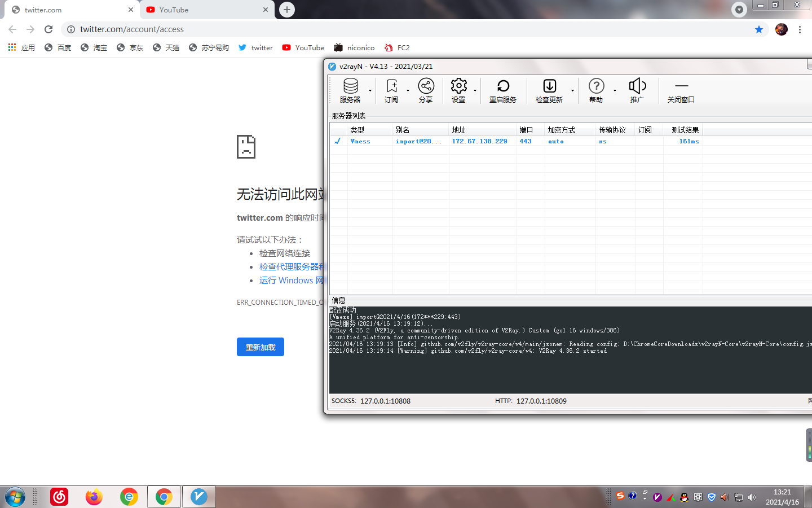
Task: Toggle the active server checkmark in server list
Action: 338,141
